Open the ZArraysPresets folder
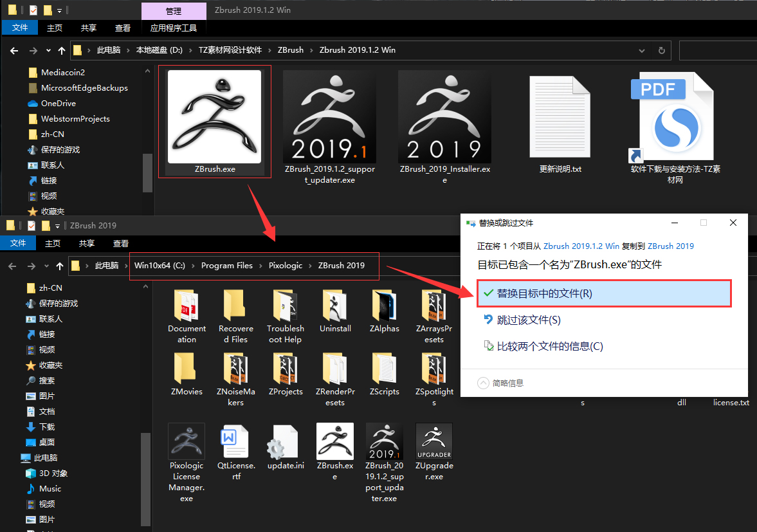The width and height of the screenshot is (757, 532). click(x=434, y=316)
